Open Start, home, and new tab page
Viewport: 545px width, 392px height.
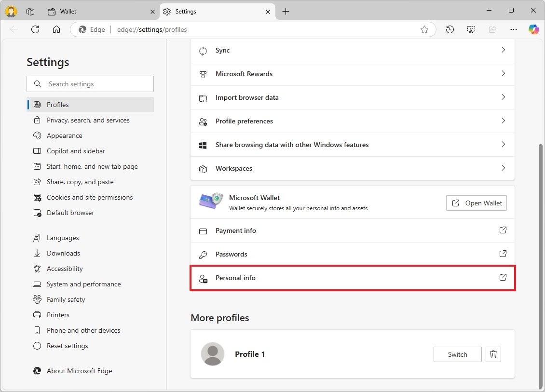pyautogui.click(x=90, y=166)
